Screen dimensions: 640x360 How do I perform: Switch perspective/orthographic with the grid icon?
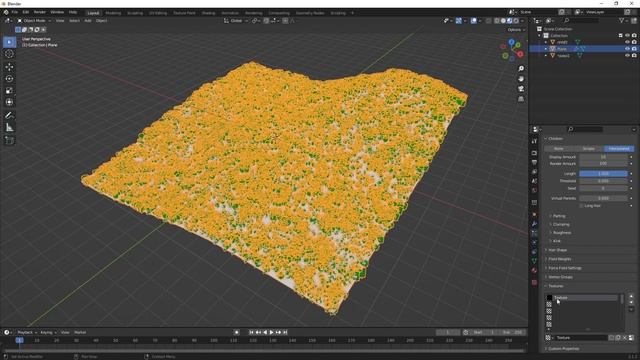(521, 99)
